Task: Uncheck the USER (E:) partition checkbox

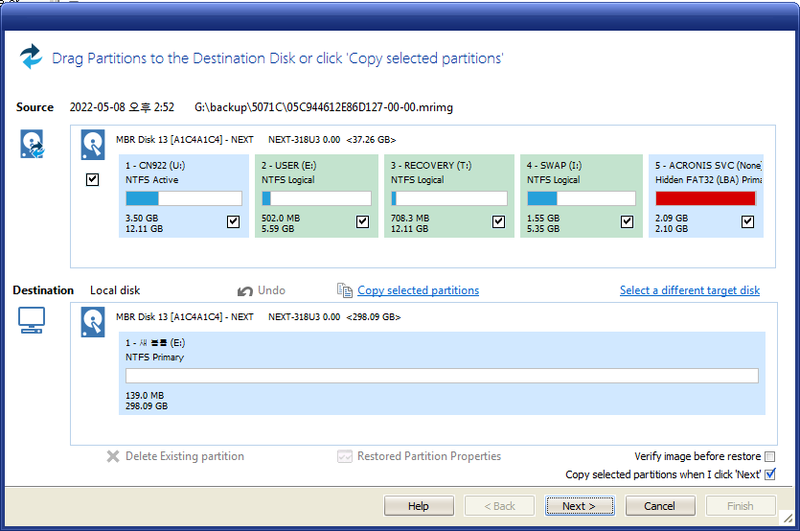Action: click(x=363, y=222)
